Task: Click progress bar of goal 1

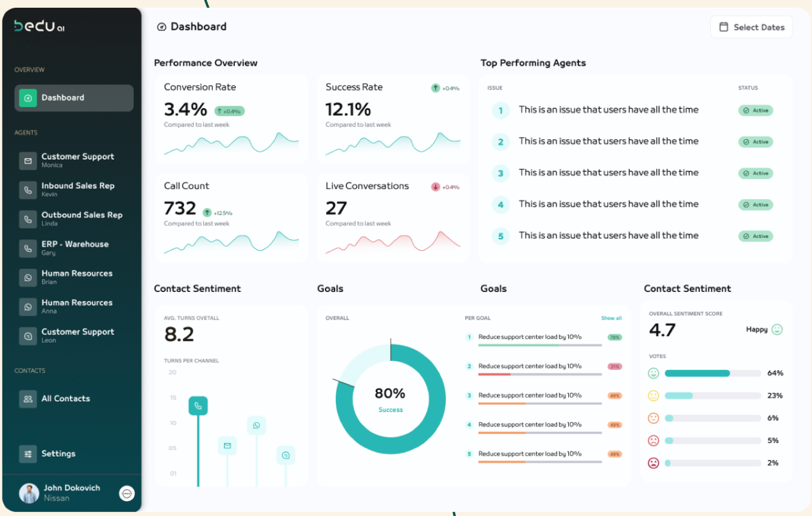Action: coord(540,345)
